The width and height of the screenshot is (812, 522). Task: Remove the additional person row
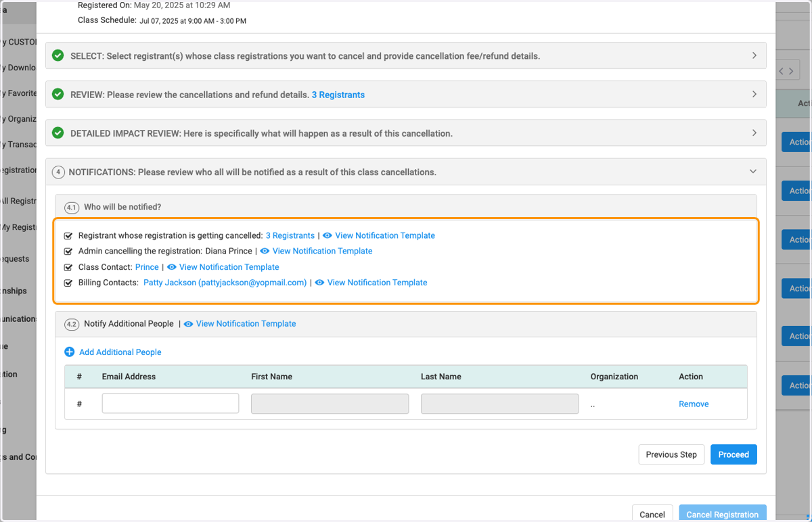[x=694, y=404]
